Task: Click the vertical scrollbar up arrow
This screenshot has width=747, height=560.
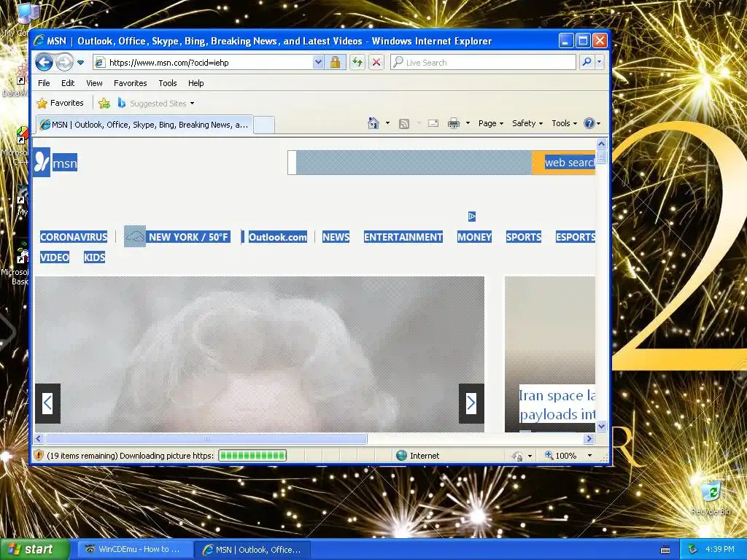Action: point(601,144)
